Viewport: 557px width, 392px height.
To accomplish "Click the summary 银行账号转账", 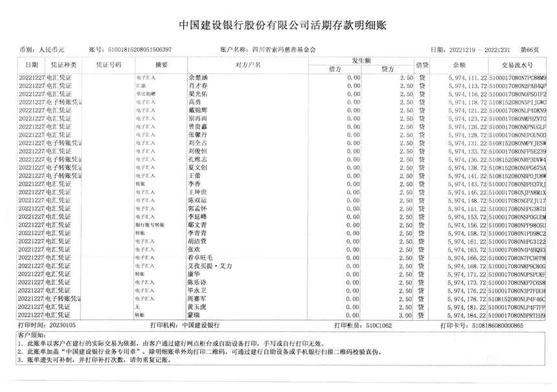I will coord(150,225).
